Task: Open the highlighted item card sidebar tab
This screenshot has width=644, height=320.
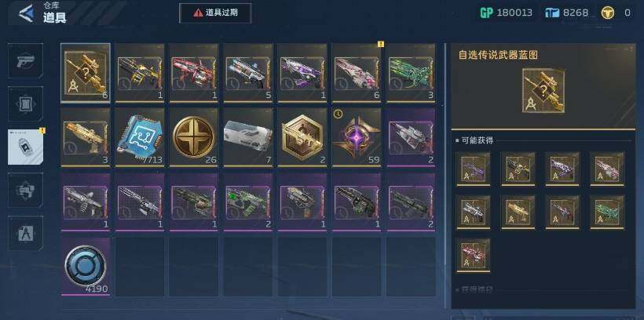Action: coord(25,147)
